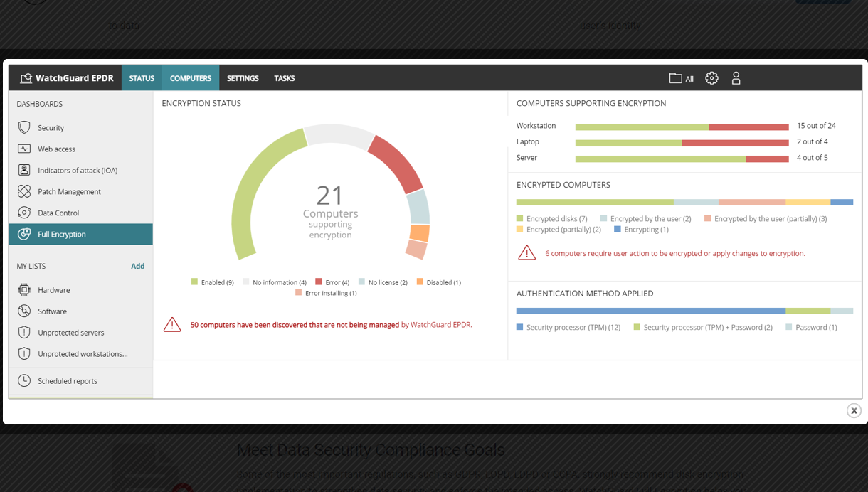Image resolution: width=868 pixels, height=492 pixels.
Task: Click the Enabled (9) legend item
Action: (x=212, y=282)
